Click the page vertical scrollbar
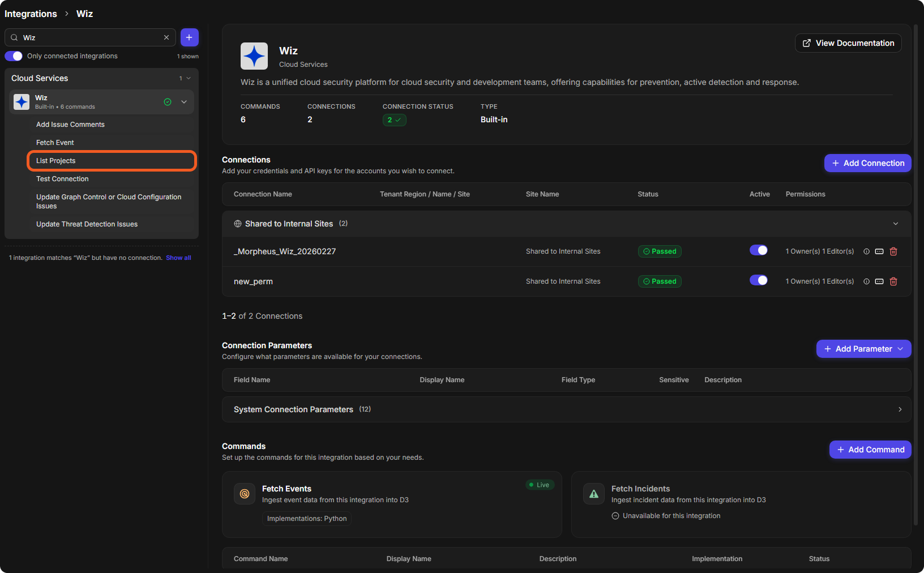The width and height of the screenshot is (924, 573). (x=916, y=275)
